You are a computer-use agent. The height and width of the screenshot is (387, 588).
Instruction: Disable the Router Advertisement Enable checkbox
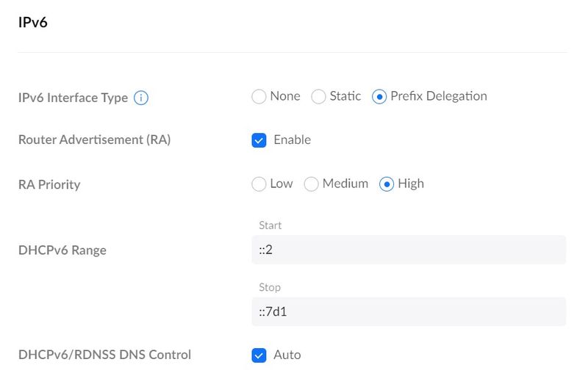click(259, 140)
